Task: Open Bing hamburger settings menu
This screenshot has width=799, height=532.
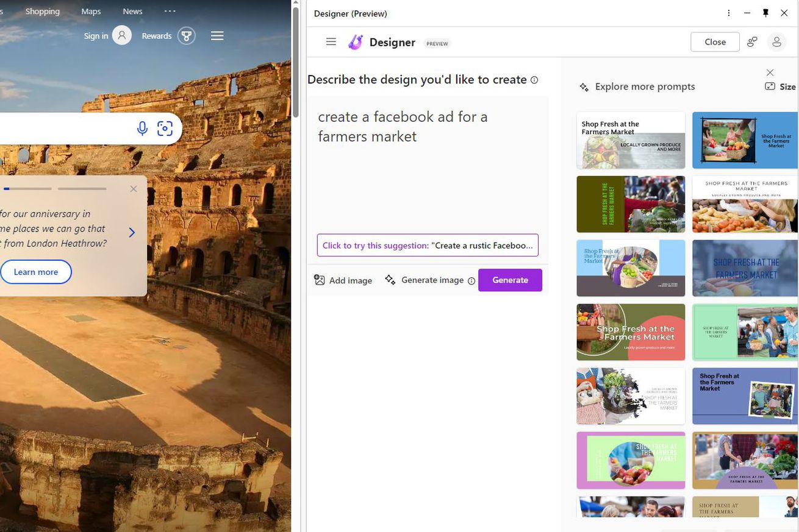Action: coord(217,36)
